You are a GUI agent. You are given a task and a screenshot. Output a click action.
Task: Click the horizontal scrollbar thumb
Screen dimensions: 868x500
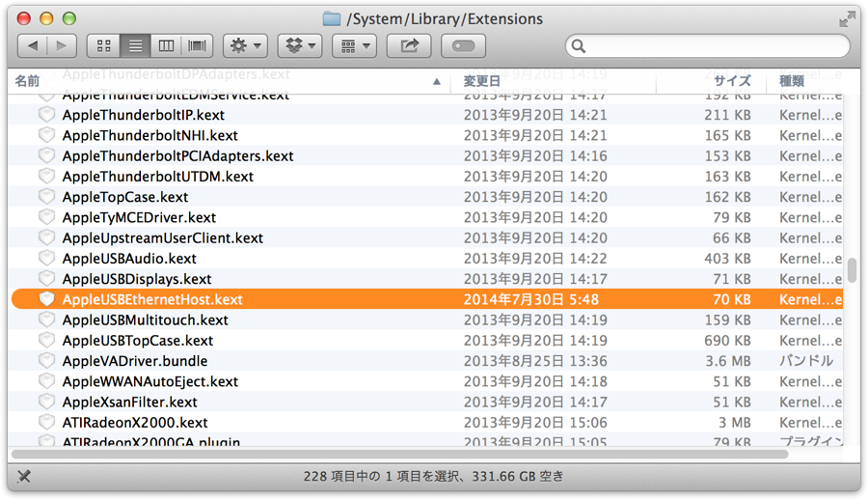pos(399,454)
